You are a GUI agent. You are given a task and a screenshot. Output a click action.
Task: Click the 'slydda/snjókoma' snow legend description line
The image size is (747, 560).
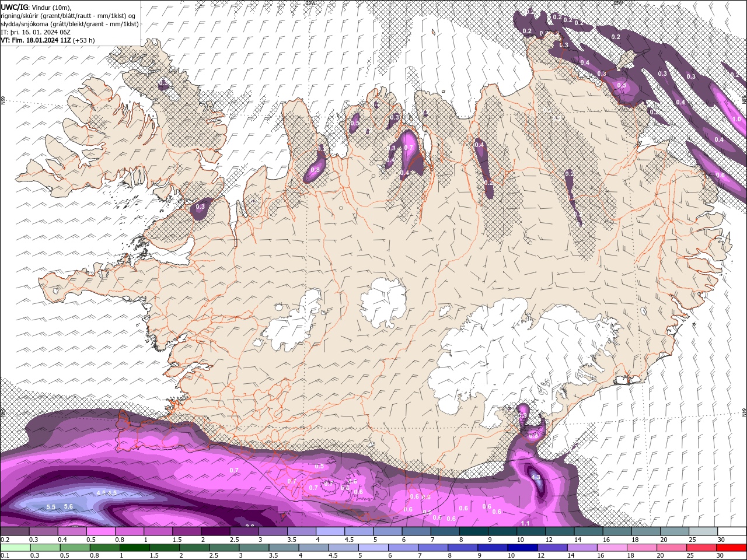coord(70,24)
